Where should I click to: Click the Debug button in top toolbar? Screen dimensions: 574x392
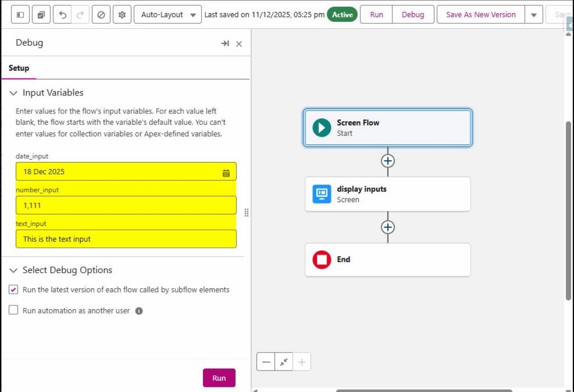[x=413, y=15]
